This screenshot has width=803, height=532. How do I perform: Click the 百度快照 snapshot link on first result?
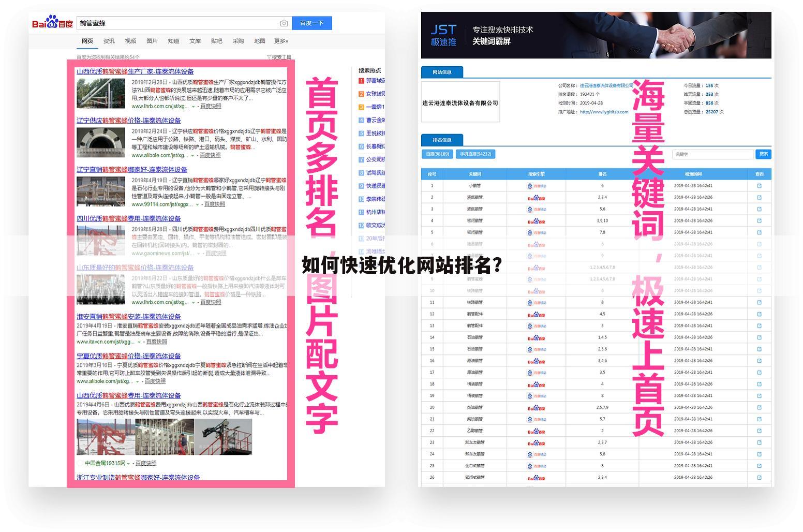coord(211,106)
